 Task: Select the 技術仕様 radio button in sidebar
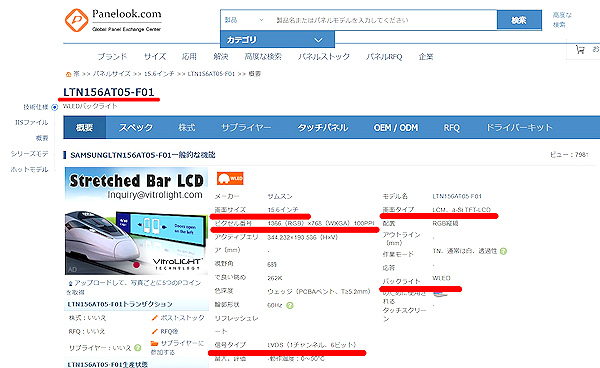(x=54, y=107)
